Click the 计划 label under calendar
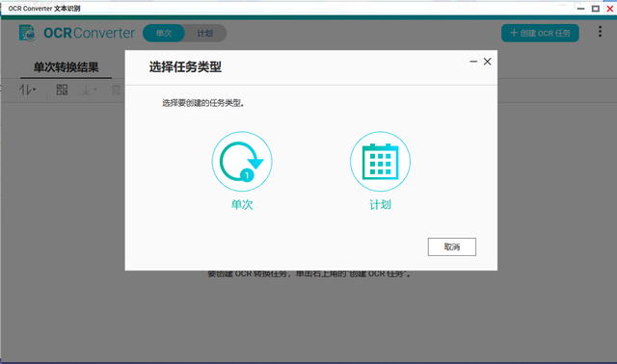This screenshot has height=364, width=617. 380,204
